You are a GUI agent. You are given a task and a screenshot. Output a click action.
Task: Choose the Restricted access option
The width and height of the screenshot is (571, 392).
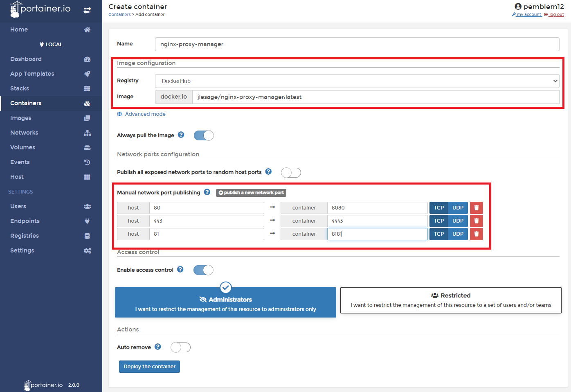click(450, 300)
